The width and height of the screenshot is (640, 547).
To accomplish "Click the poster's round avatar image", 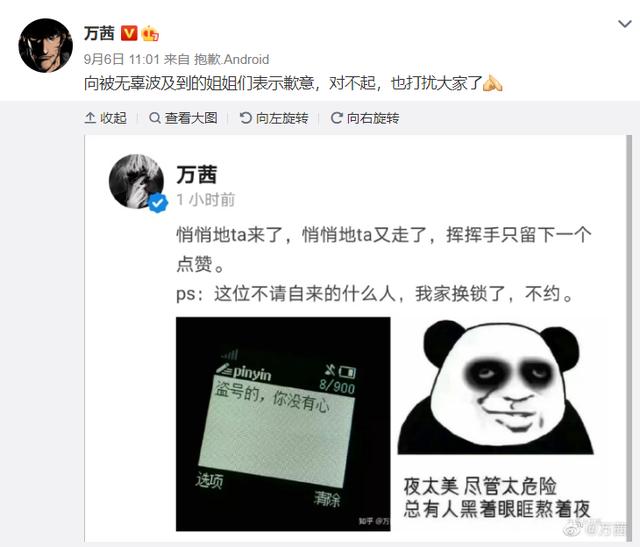I will pyautogui.click(x=46, y=45).
